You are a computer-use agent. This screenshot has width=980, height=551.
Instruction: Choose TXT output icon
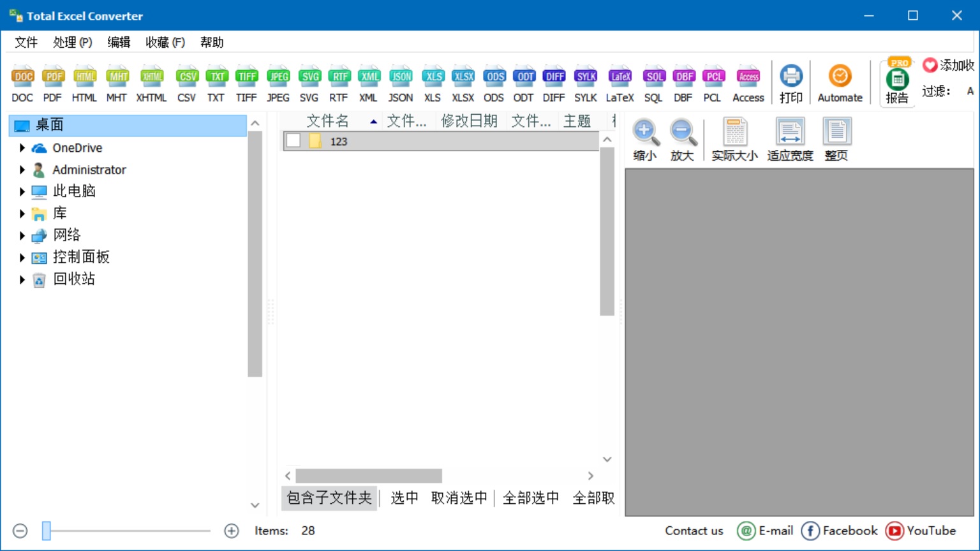click(x=216, y=84)
